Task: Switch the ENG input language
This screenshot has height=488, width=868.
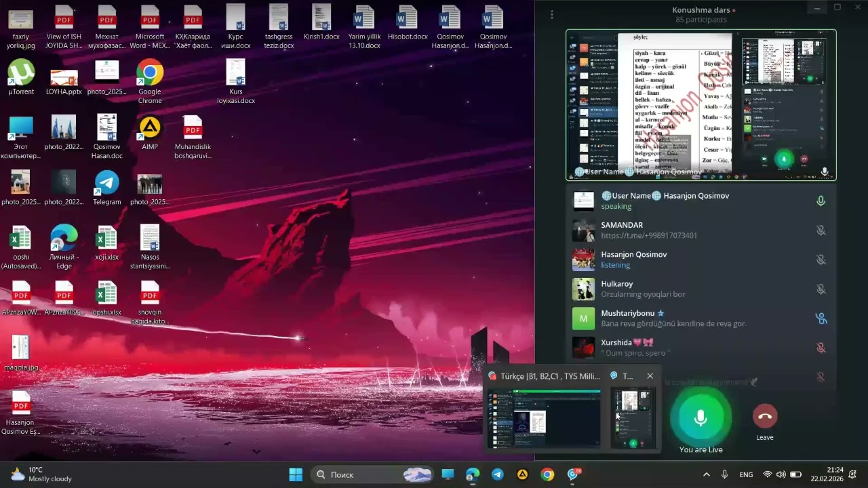Action: click(746, 474)
